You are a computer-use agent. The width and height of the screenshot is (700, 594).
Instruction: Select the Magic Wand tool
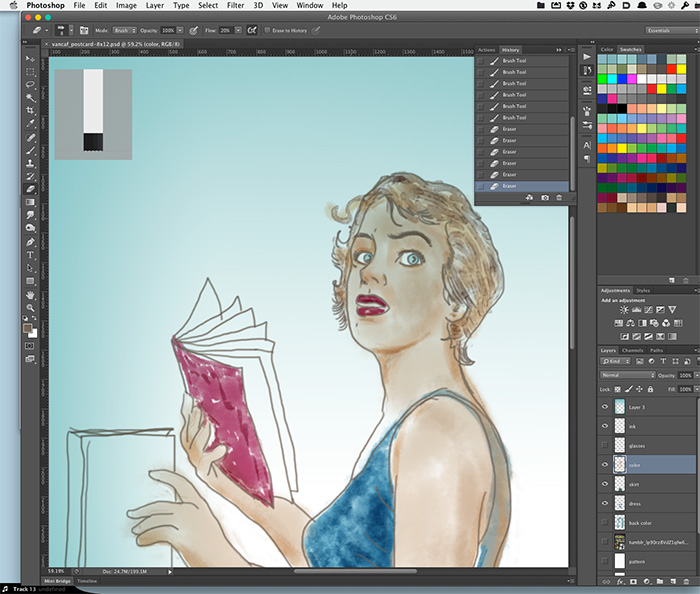30,97
